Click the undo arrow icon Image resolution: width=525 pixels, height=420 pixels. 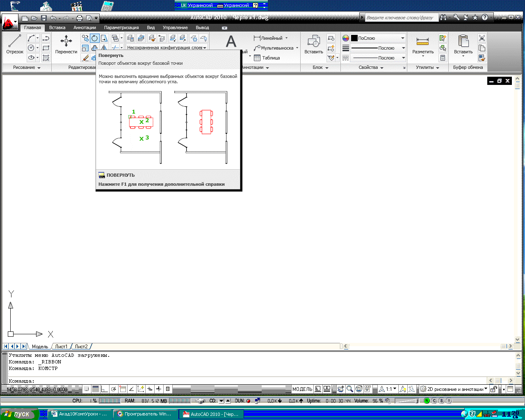53,18
